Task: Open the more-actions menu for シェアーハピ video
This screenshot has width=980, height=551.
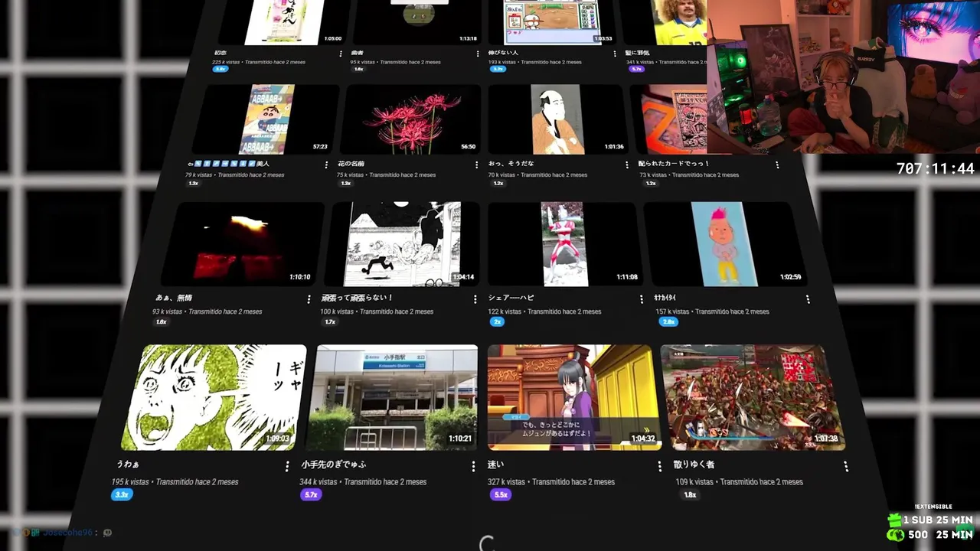Action: pos(642,299)
